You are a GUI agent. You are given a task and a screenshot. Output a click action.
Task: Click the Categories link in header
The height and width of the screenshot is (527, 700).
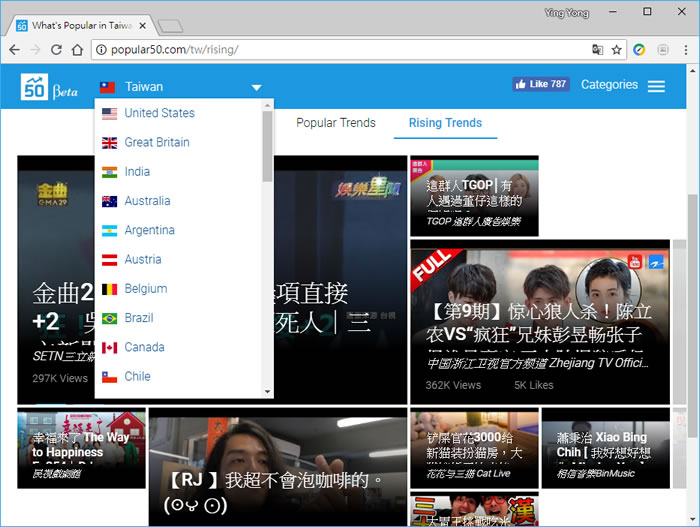click(x=609, y=85)
